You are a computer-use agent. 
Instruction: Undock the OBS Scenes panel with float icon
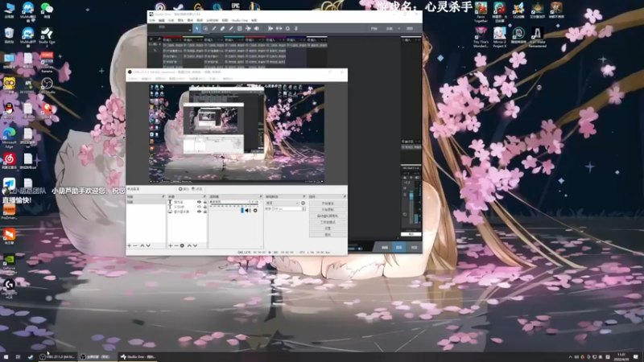coord(163,196)
